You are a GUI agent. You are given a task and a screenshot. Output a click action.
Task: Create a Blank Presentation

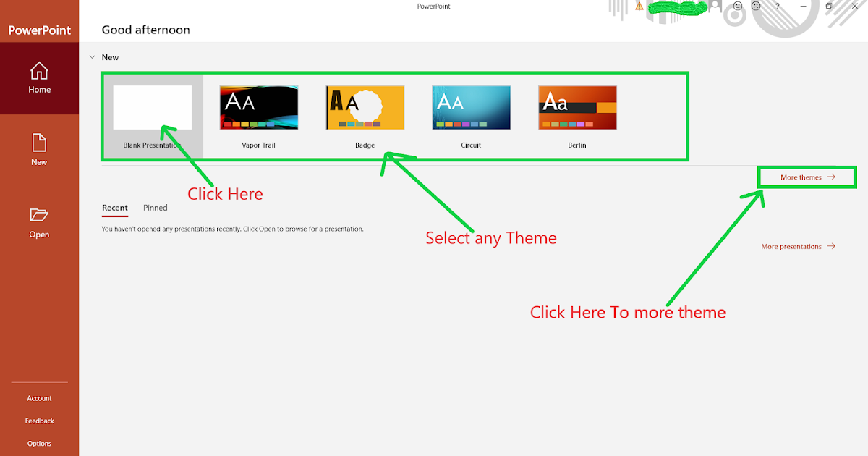pos(153,117)
